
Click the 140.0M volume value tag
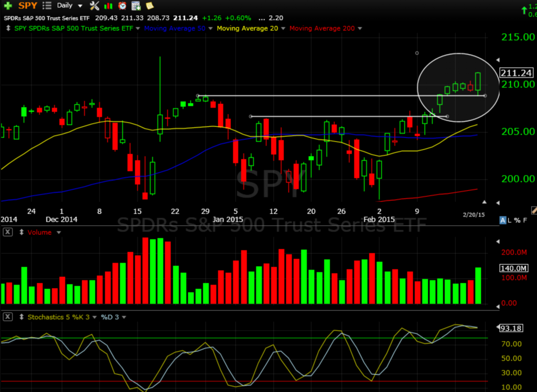513,268
